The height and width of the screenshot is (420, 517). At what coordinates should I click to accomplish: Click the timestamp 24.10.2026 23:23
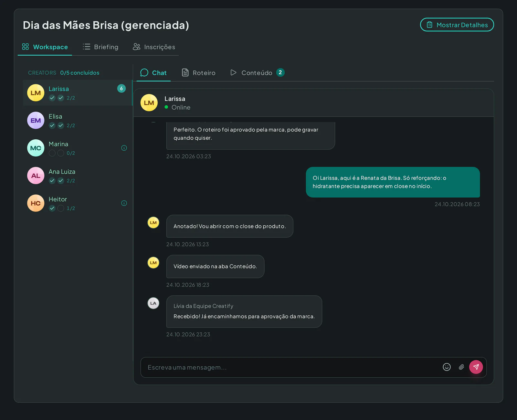(x=188, y=335)
